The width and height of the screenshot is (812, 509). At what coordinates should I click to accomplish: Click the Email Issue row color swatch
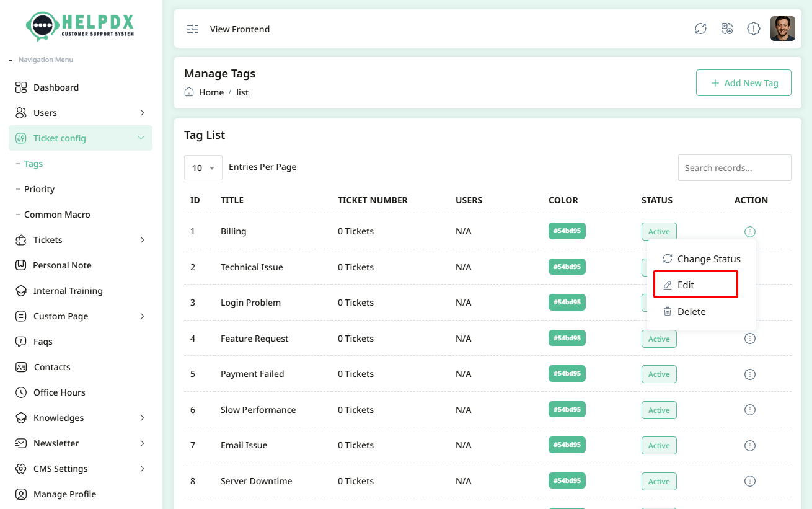click(x=567, y=445)
